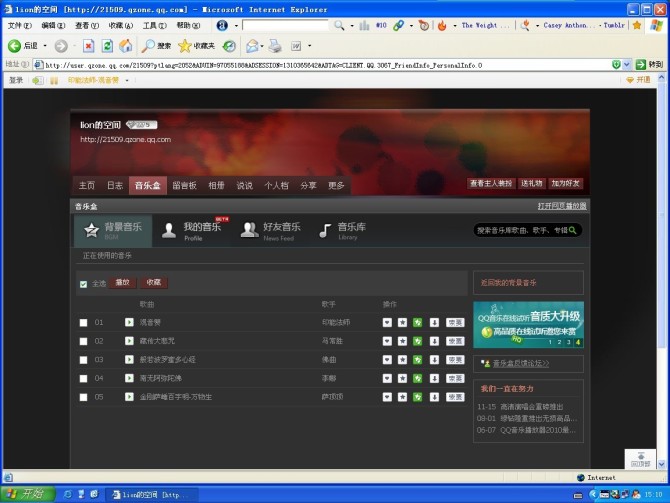Screen dimensions: 670x503
Task: Click the IE History toolbar icon
Action: (x=229, y=46)
